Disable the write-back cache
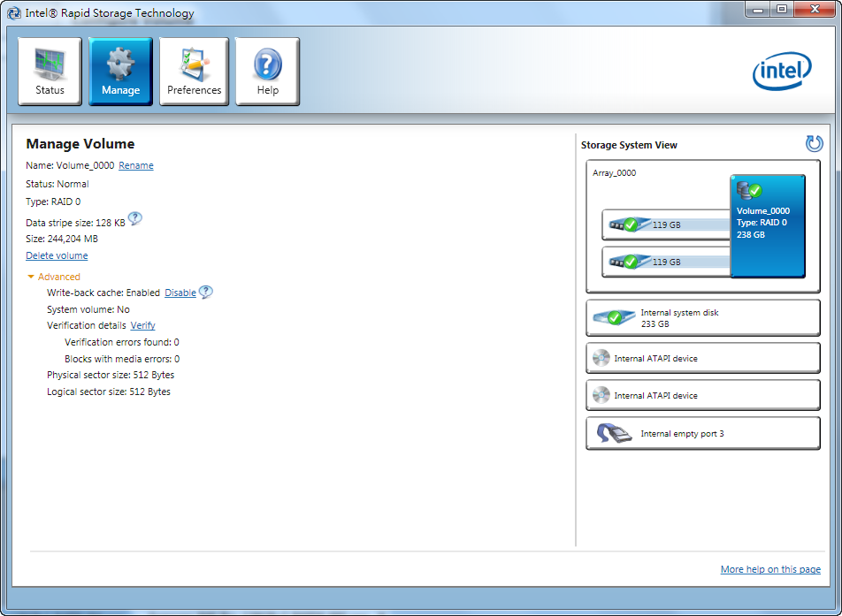 (x=180, y=293)
